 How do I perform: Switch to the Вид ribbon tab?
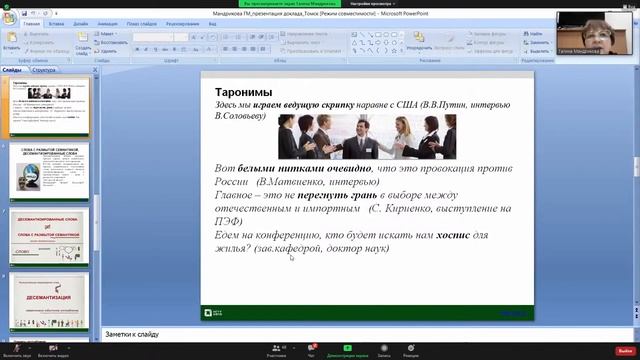click(x=213, y=24)
